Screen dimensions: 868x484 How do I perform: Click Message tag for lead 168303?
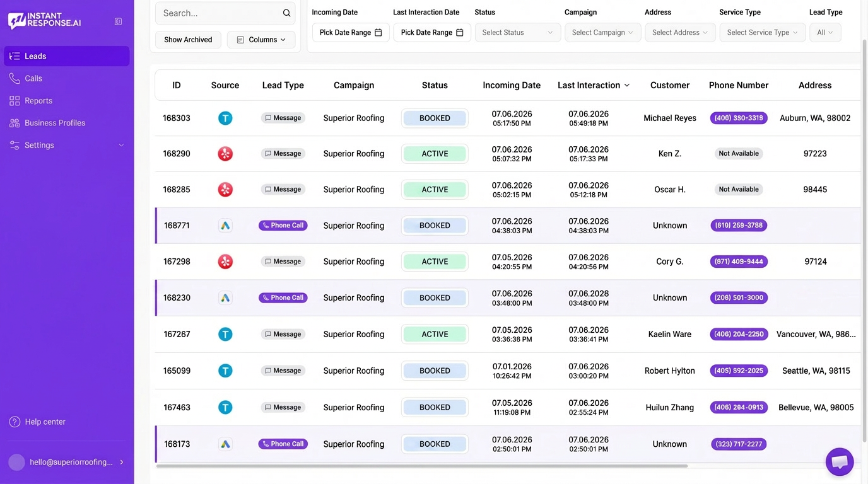[x=283, y=118]
